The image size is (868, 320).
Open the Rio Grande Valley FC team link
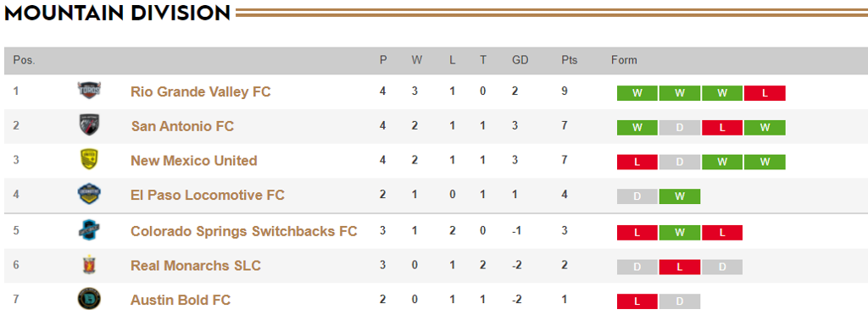click(x=200, y=91)
